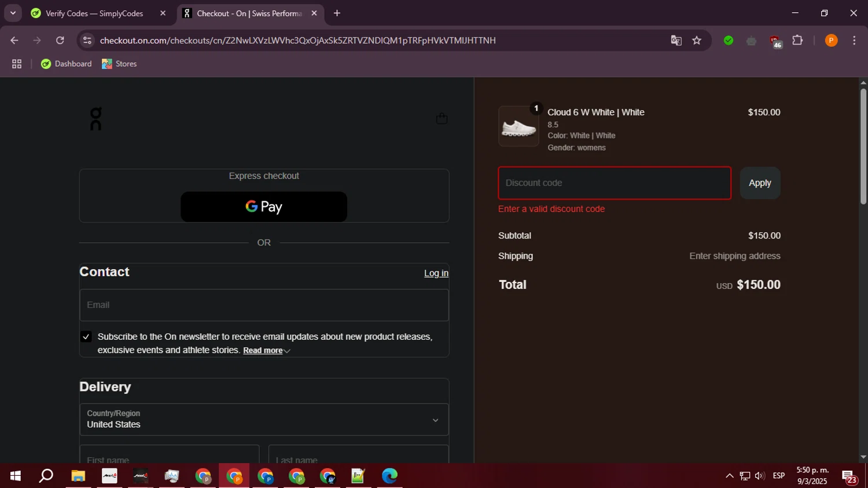Viewport: 868px width, 488px height.
Task: Open the Windows Start menu
Action: [x=16, y=476]
